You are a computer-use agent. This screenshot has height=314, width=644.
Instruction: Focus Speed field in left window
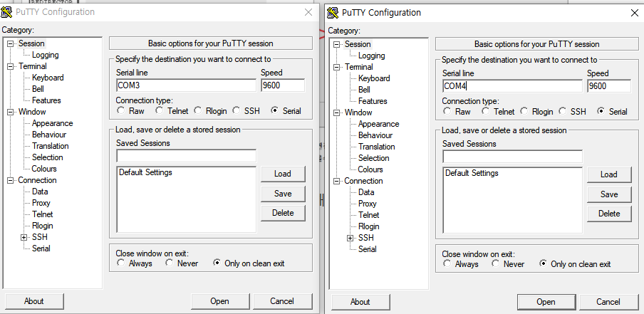pos(283,85)
